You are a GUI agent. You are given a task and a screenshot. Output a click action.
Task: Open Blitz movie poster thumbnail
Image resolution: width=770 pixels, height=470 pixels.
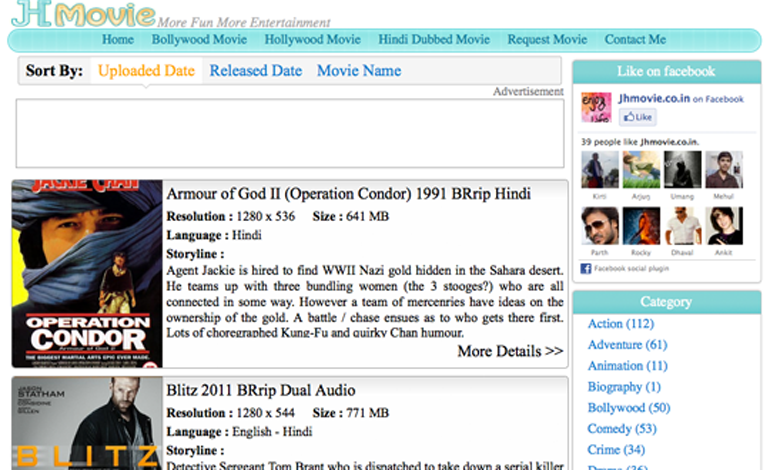point(87,423)
